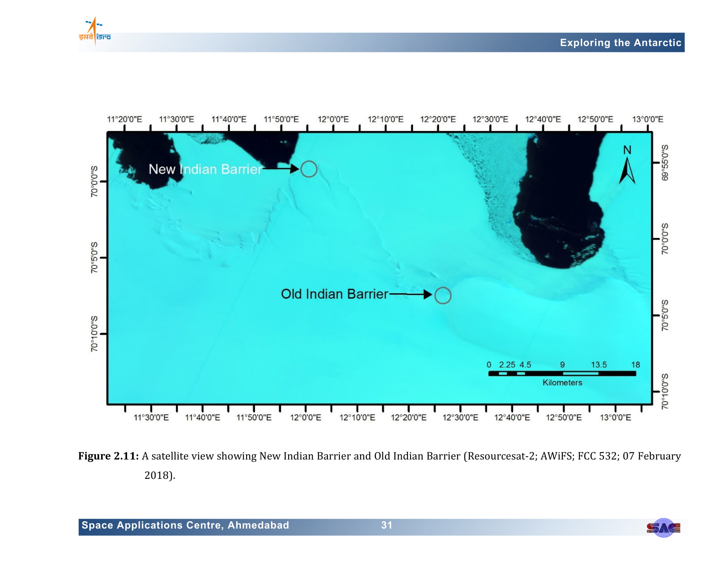Click the "New Indian Barrier" map label
This screenshot has height=563, width=728.
pos(205,169)
